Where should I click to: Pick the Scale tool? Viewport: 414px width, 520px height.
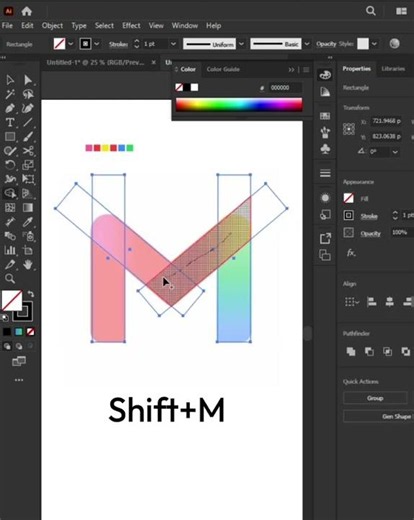coord(28,165)
